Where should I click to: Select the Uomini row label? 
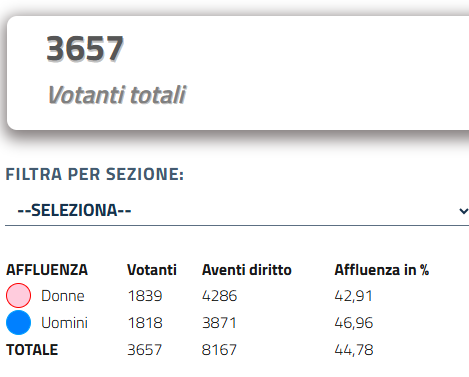[x=64, y=323]
